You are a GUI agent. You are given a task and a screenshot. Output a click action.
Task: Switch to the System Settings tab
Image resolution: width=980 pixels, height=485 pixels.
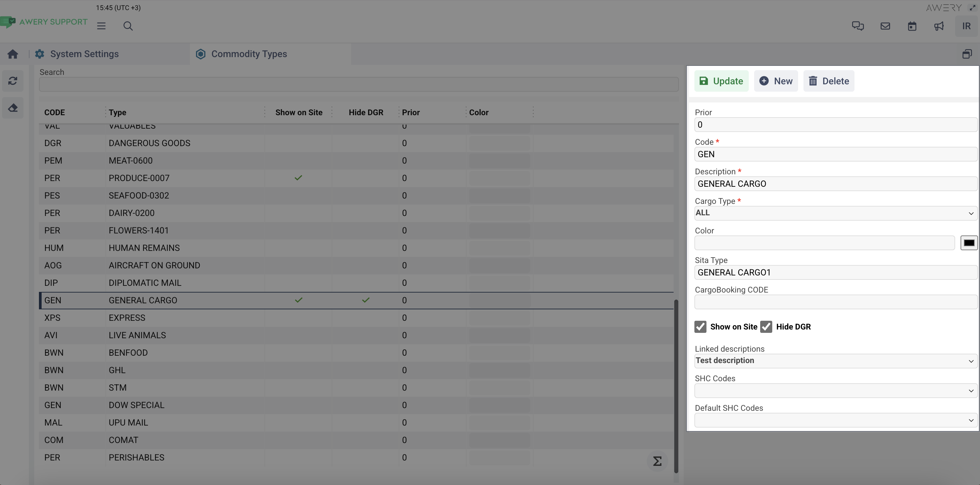click(x=85, y=54)
